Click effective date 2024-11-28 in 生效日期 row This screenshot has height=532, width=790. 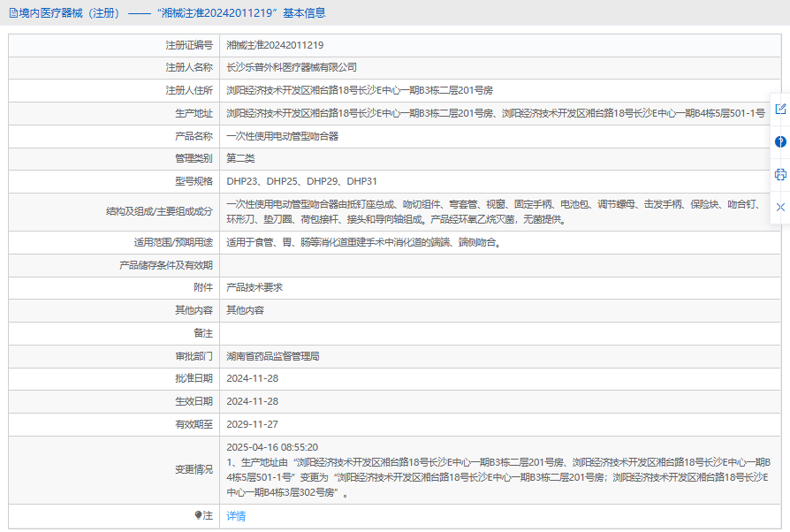252,401
